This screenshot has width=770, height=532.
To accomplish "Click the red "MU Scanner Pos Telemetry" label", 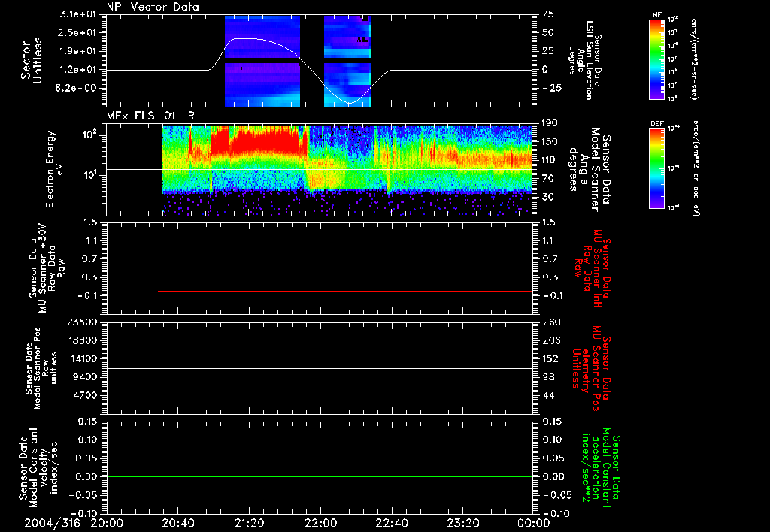I will click(x=591, y=368).
